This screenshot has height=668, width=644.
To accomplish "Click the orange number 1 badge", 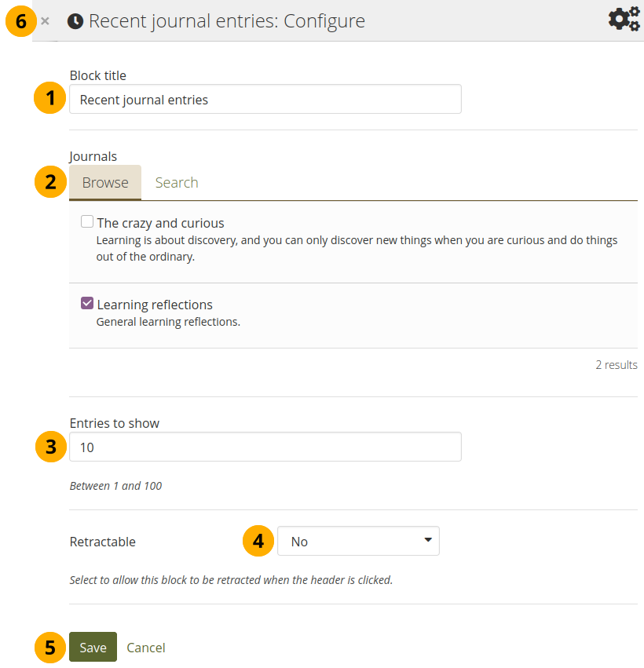I will click(x=51, y=99).
